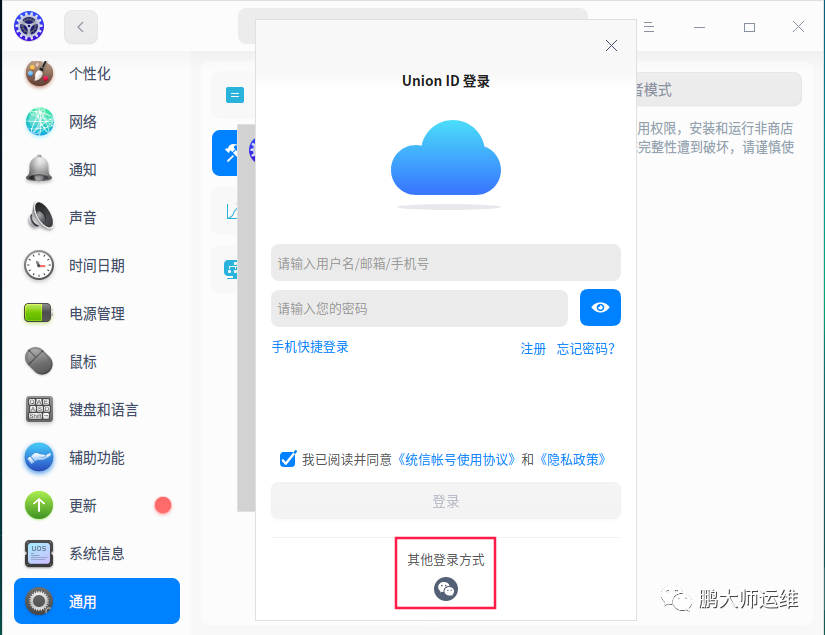Click the update red notification dot

163,505
